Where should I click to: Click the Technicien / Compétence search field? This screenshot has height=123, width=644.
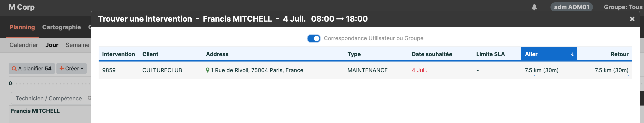coord(51,98)
